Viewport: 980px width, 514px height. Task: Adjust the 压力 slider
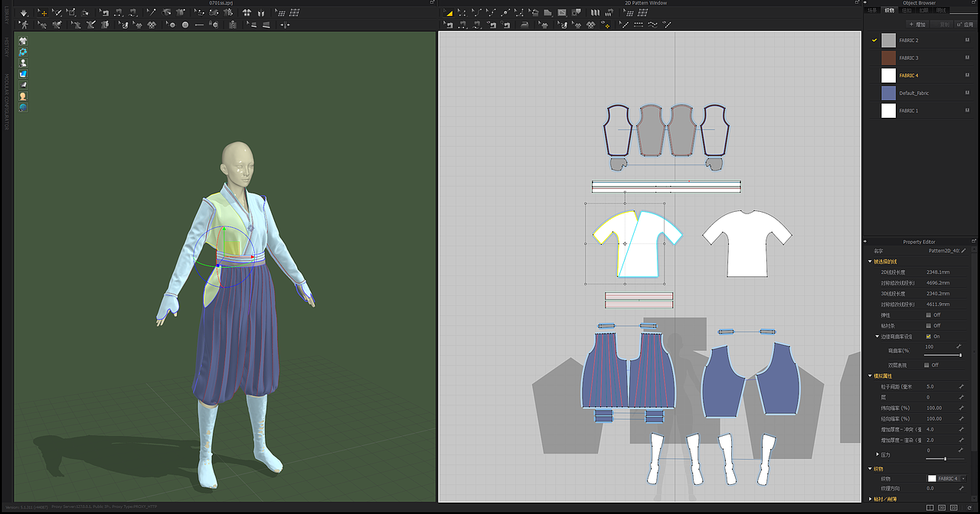(x=945, y=459)
